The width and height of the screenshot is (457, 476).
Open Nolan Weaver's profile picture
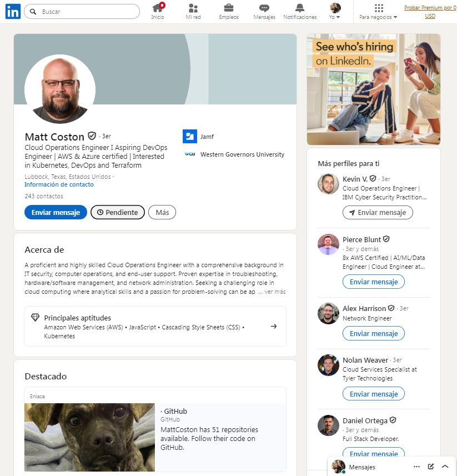click(328, 365)
